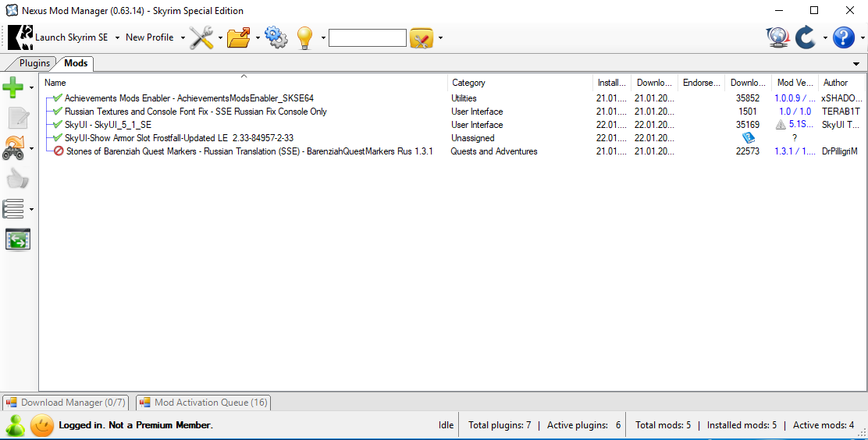Click download count 35852
The image size is (868, 440).
point(747,98)
